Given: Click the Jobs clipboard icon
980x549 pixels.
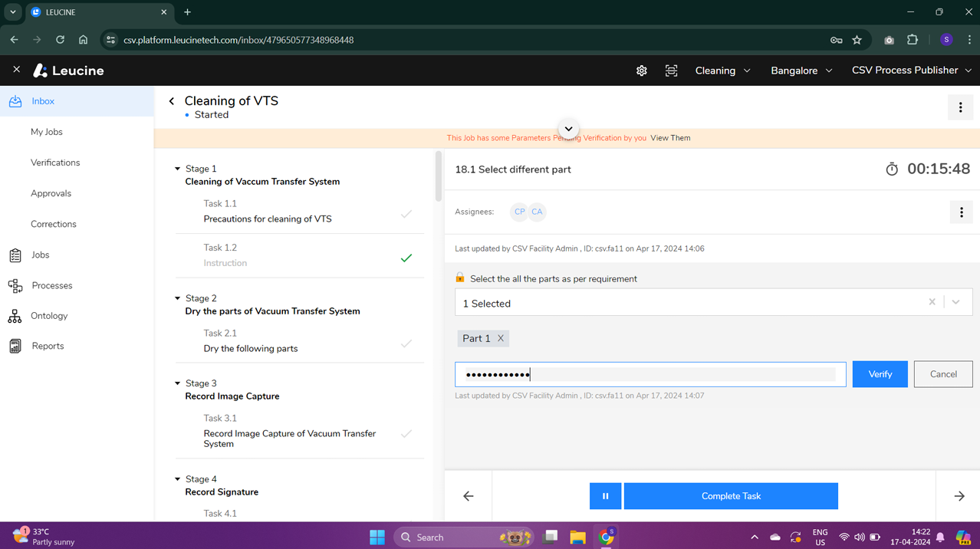Looking at the screenshot, I should [15, 255].
